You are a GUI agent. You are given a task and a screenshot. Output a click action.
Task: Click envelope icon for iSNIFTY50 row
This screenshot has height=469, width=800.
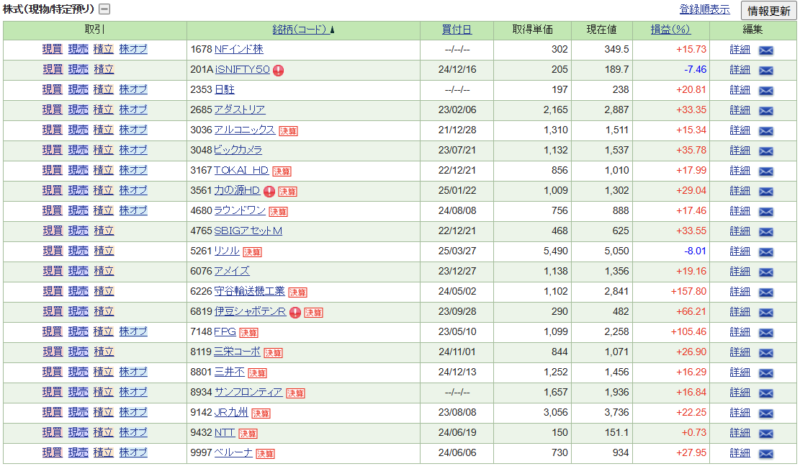(766, 70)
